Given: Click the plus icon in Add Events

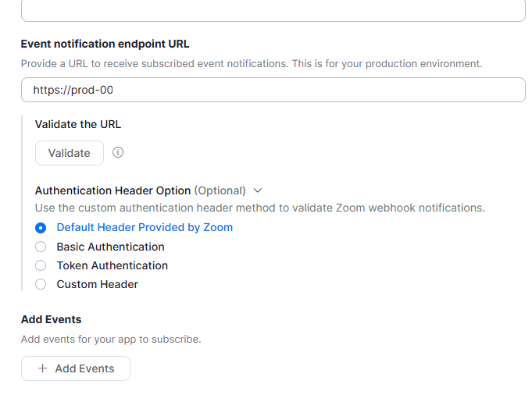Looking at the screenshot, I should pos(42,368).
